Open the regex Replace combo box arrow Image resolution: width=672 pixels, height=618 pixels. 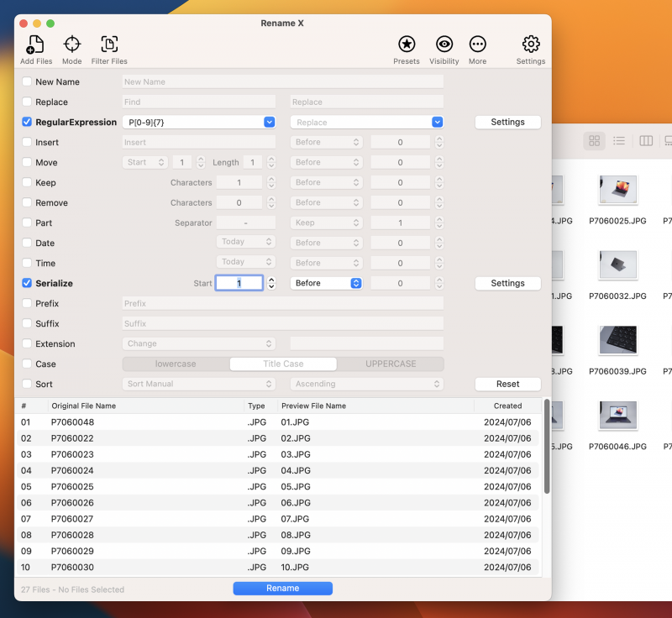point(437,123)
